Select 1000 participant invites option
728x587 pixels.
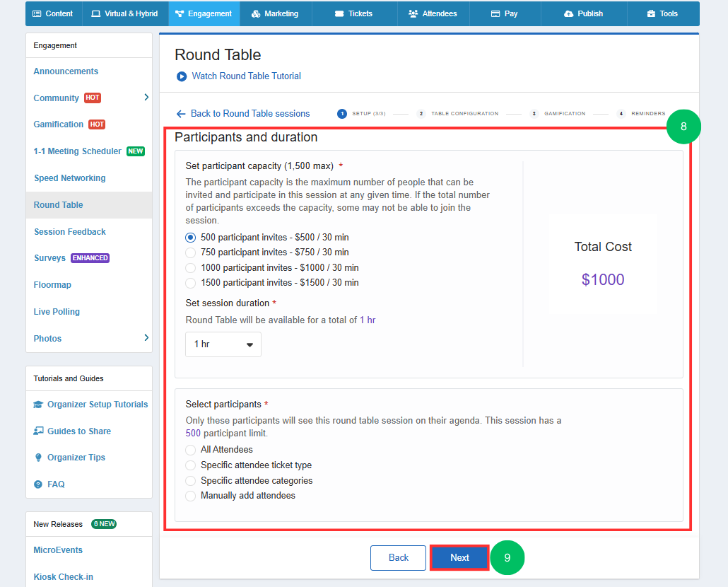pos(190,268)
